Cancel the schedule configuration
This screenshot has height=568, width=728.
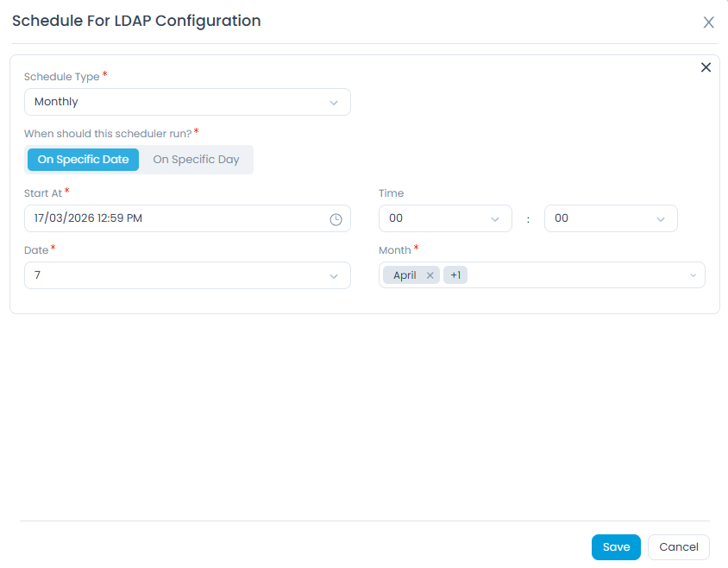click(678, 547)
